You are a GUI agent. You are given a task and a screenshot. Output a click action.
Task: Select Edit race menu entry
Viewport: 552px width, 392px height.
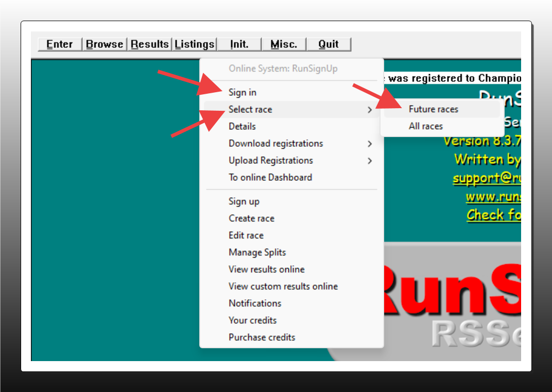291,235
